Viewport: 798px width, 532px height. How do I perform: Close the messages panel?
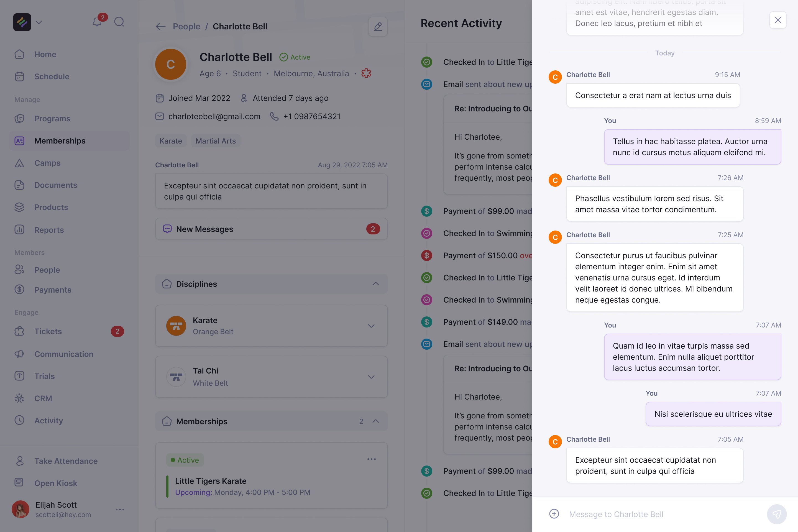(x=778, y=20)
